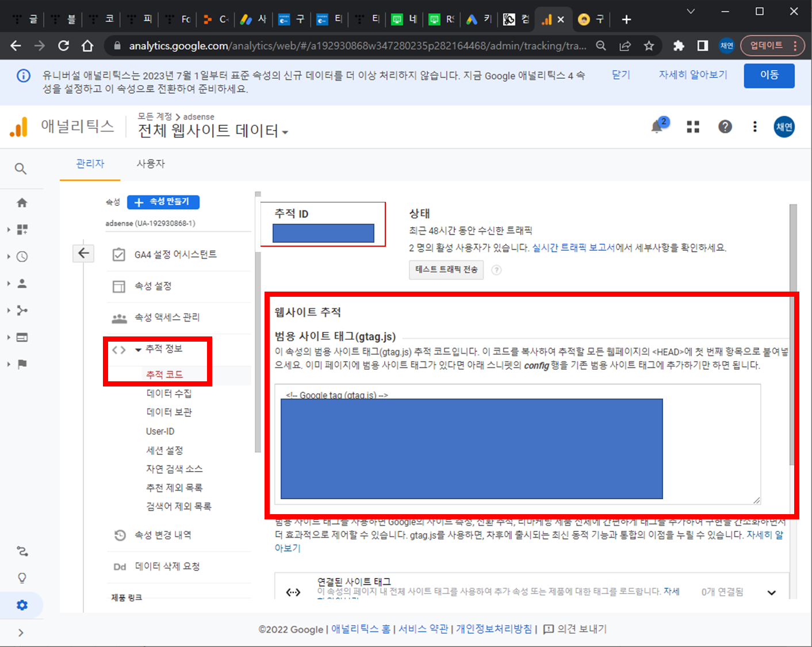Select 세션 설정 menu item
This screenshot has height=647, width=812.
tap(164, 450)
